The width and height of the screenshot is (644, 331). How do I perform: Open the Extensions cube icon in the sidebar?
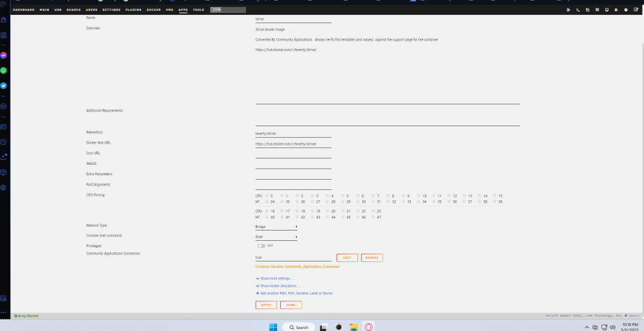tap(3, 173)
